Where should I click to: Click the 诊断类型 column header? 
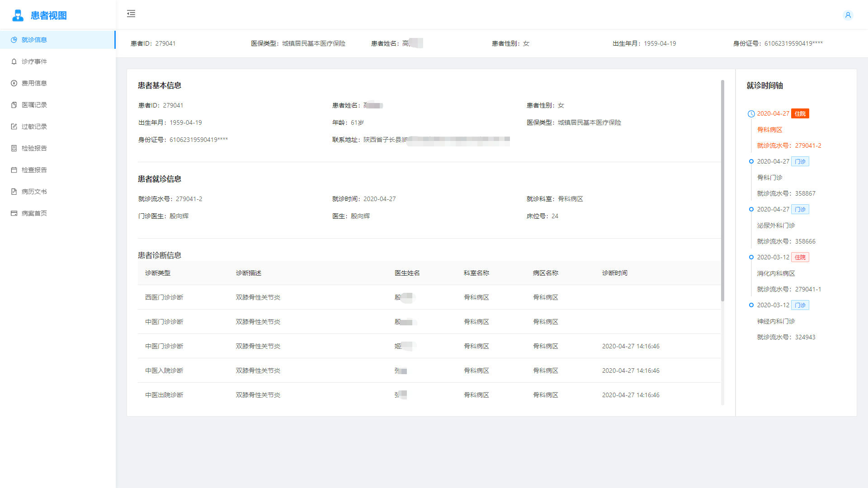(158, 273)
